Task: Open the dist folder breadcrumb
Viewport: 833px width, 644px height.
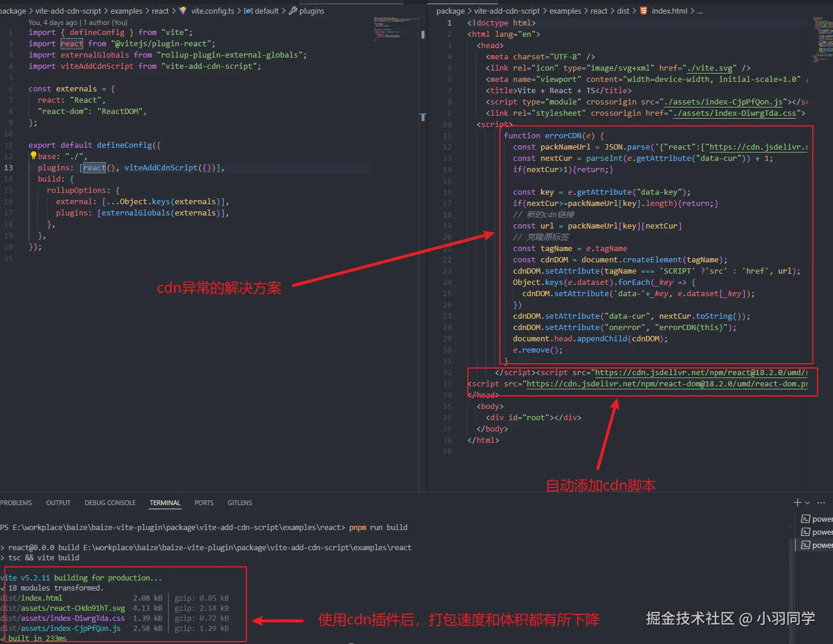Action: (x=623, y=11)
